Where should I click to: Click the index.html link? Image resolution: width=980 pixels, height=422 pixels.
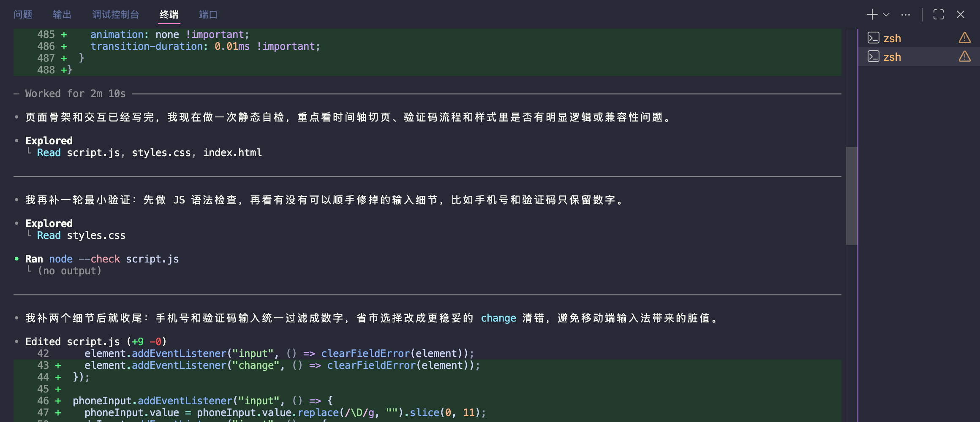(x=232, y=152)
